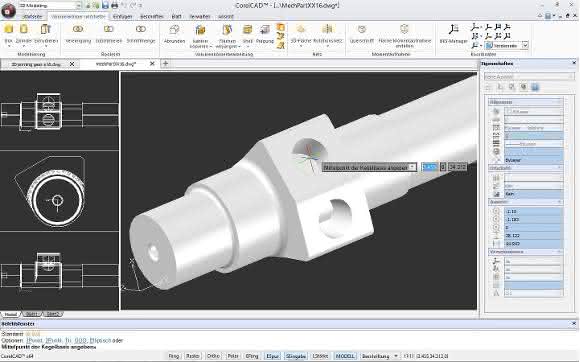
Task: Open the workspace dropdown in the title bar
Action: [78, 6]
